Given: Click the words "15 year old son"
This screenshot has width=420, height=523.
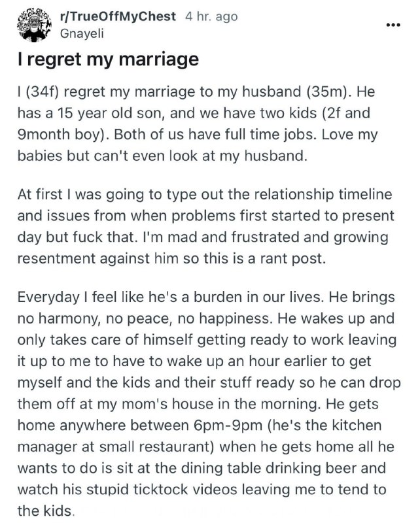Looking at the screenshot, I should point(111,113).
